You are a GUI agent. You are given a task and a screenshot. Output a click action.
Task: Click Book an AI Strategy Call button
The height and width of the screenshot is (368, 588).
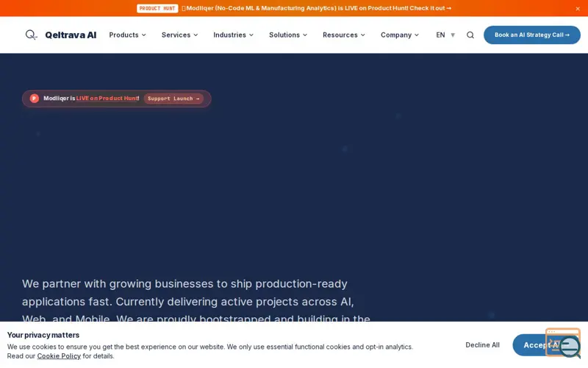(x=531, y=35)
